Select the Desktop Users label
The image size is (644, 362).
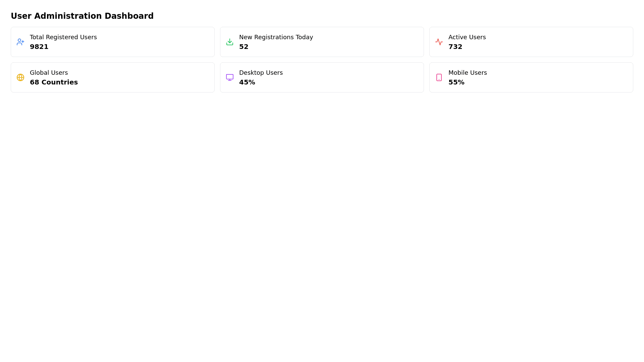[261, 73]
